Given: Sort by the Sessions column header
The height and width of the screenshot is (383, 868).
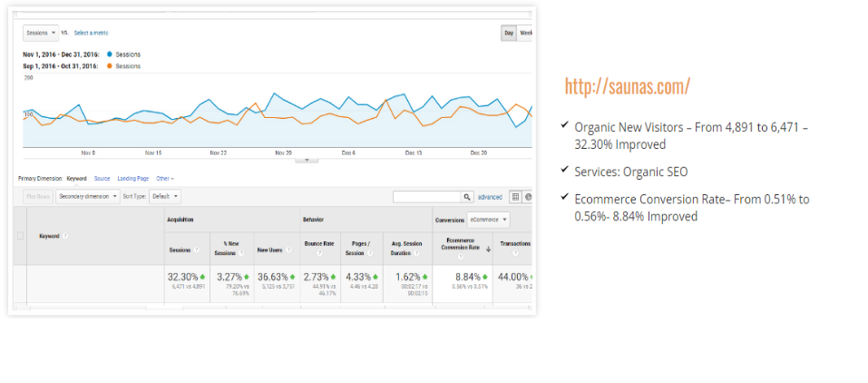Looking at the screenshot, I should click(x=180, y=250).
